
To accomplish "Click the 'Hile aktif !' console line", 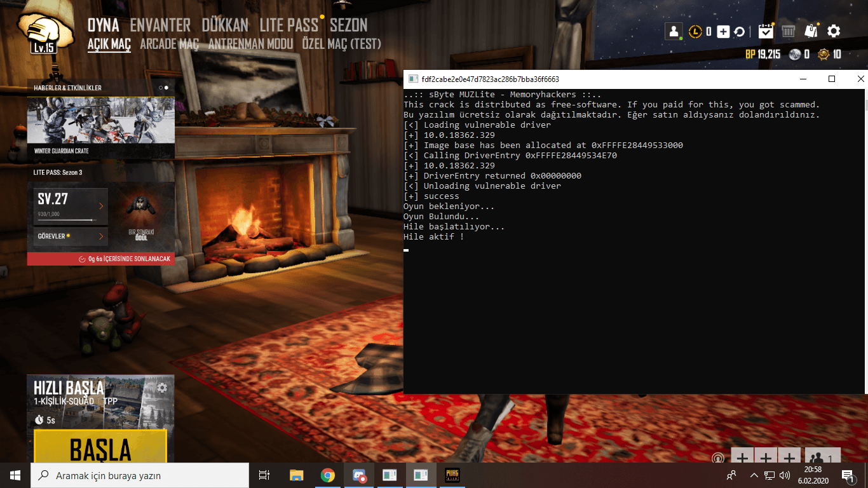I will pyautogui.click(x=433, y=237).
